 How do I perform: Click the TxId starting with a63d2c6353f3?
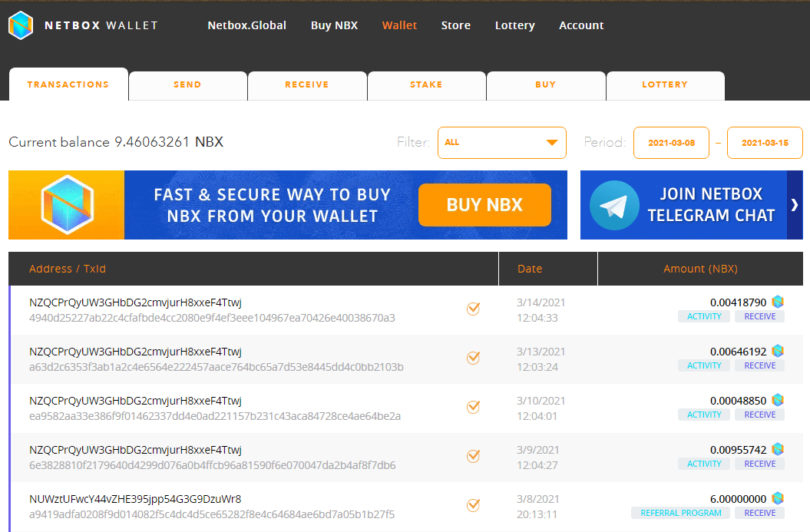pos(217,367)
